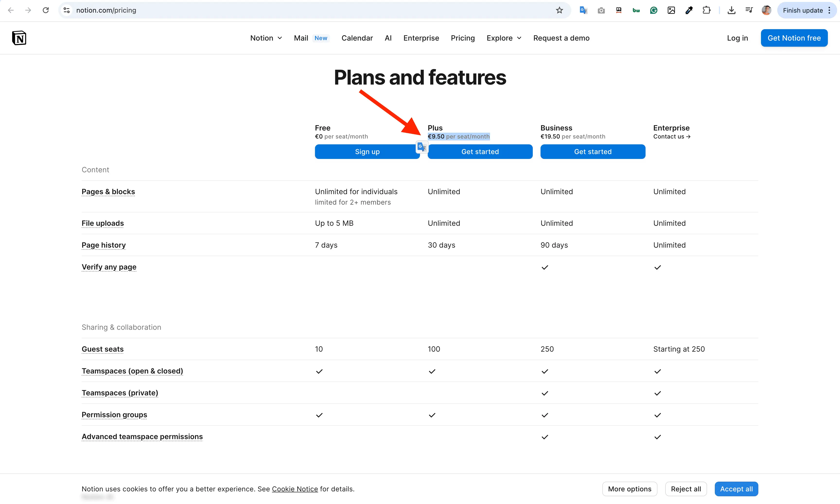The width and height of the screenshot is (840, 504).
Task: Open the green bw extension
Action: [x=636, y=10]
